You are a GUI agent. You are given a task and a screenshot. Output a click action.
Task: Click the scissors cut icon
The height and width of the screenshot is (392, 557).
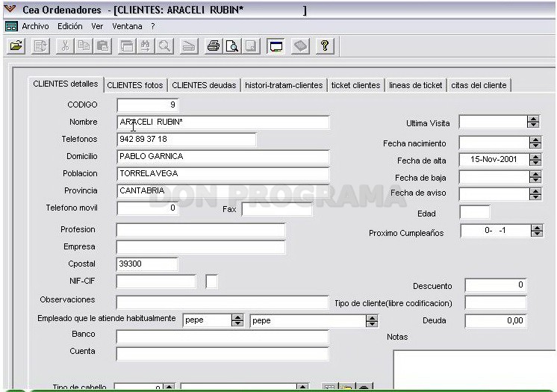(65, 46)
